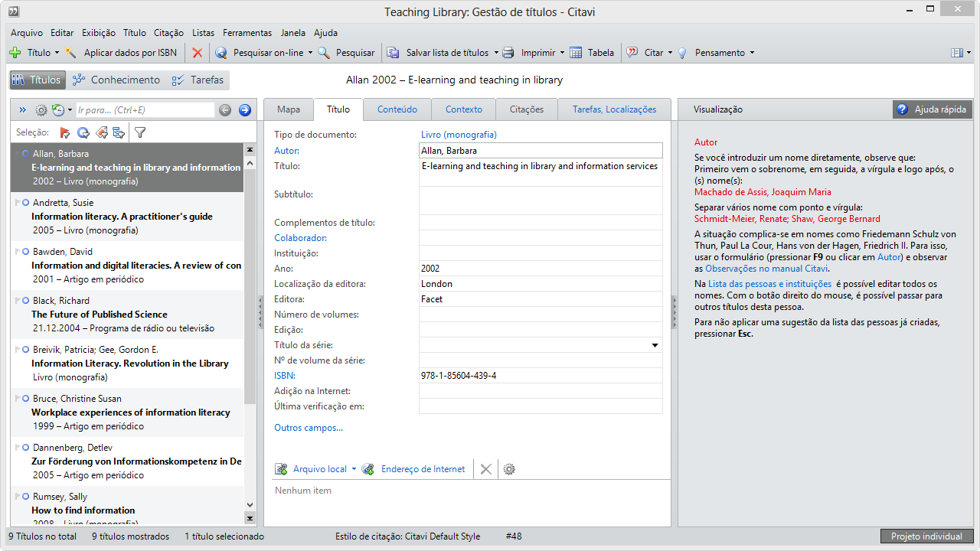Click the Outros campos link
The width and height of the screenshot is (980, 551).
point(309,428)
